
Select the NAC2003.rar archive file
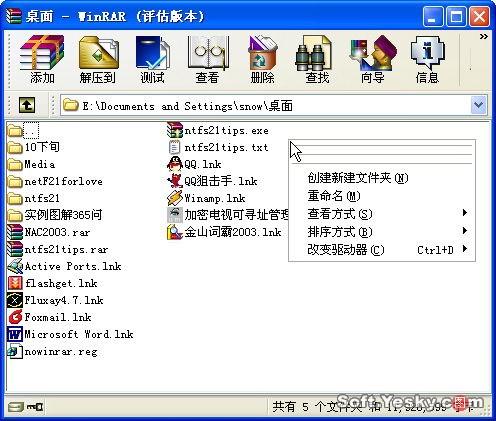49,232
